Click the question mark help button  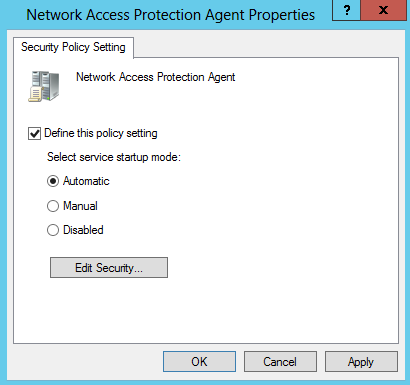click(x=346, y=10)
